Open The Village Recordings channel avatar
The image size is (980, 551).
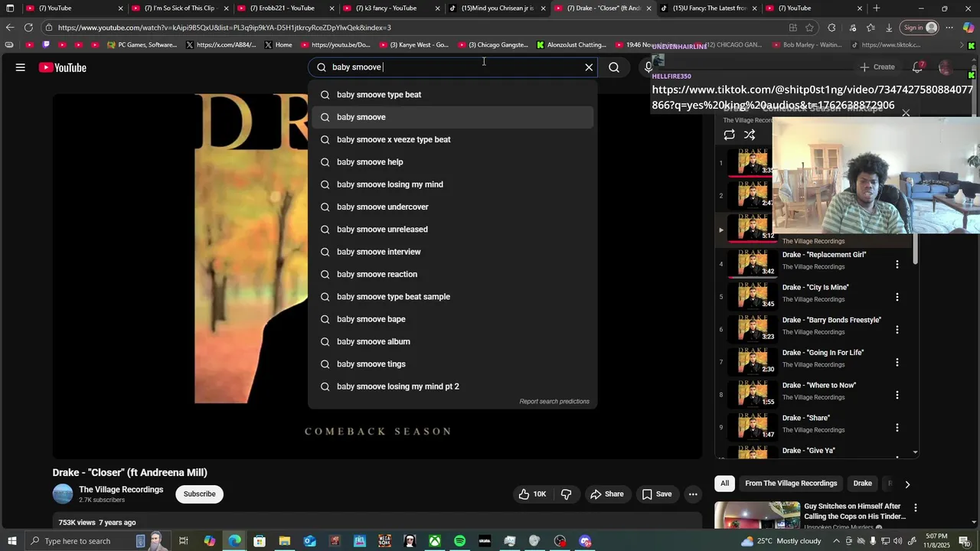pyautogui.click(x=63, y=494)
